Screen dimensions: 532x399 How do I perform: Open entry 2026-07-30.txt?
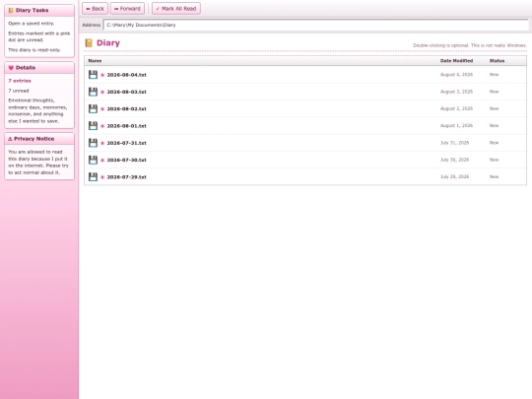click(305, 160)
